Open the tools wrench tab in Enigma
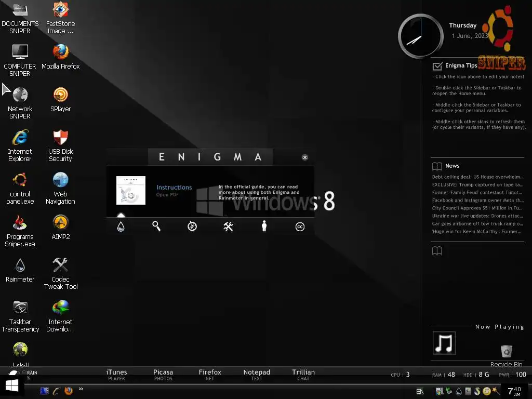This screenshot has width=532, height=399. coord(229,227)
